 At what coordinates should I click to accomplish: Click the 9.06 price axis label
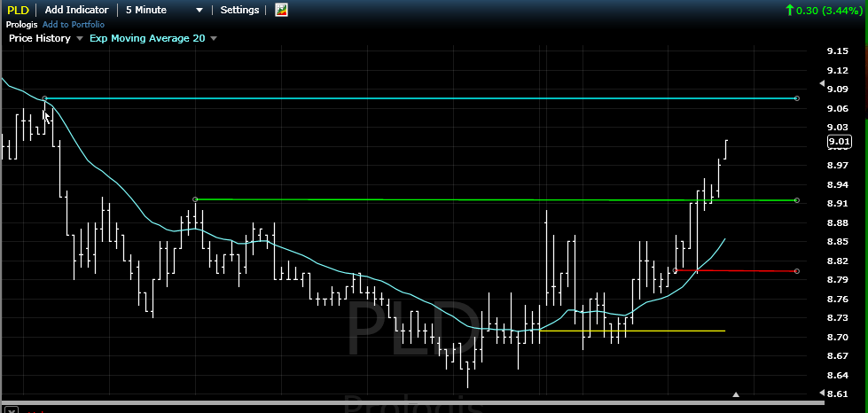(838, 108)
